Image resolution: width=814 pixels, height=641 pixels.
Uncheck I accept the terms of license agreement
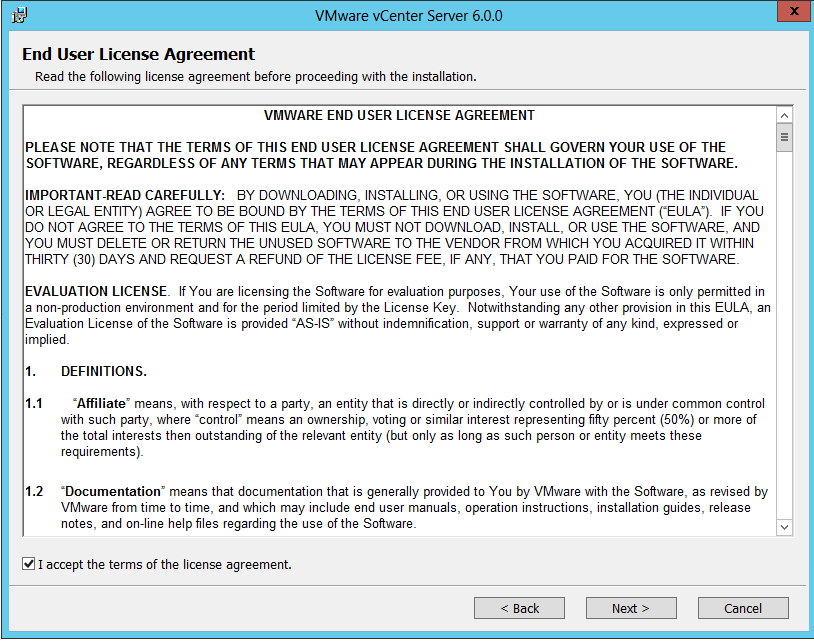(x=29, y=564)
